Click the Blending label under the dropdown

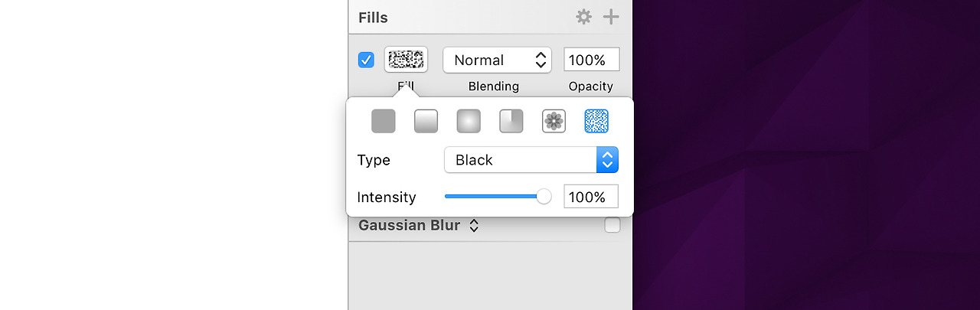point(494,86)
